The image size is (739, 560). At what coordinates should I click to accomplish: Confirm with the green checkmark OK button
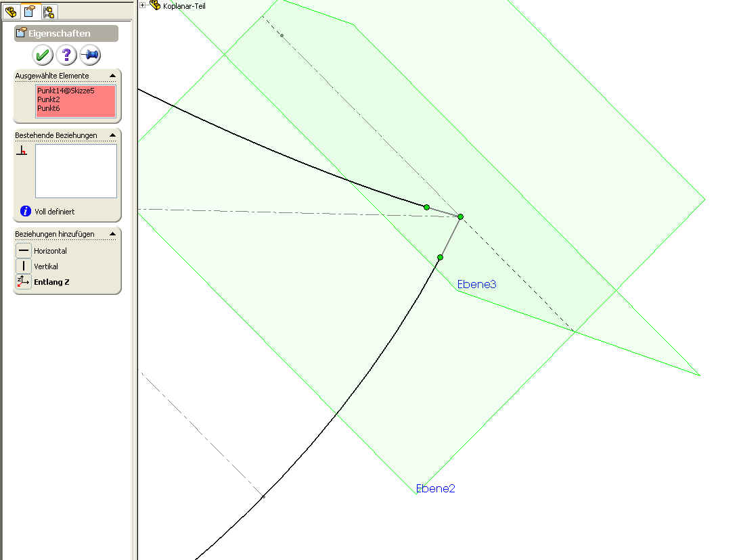[x=43, y=55]
